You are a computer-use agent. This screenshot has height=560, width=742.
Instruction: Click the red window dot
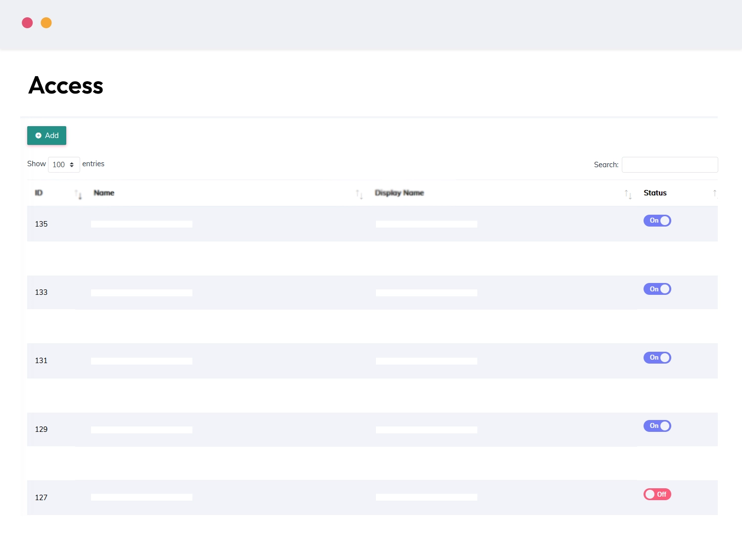pos(27,23)
